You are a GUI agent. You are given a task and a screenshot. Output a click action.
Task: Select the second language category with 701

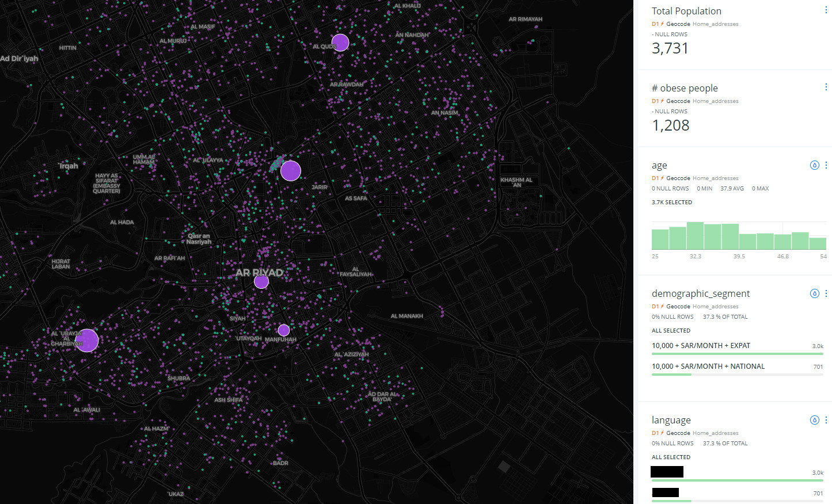[666, 492]
